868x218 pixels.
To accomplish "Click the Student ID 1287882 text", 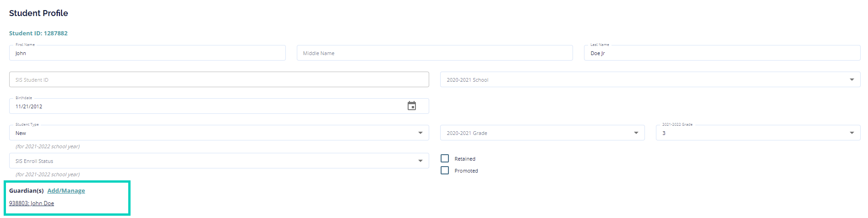I will (x=38, y=34).
